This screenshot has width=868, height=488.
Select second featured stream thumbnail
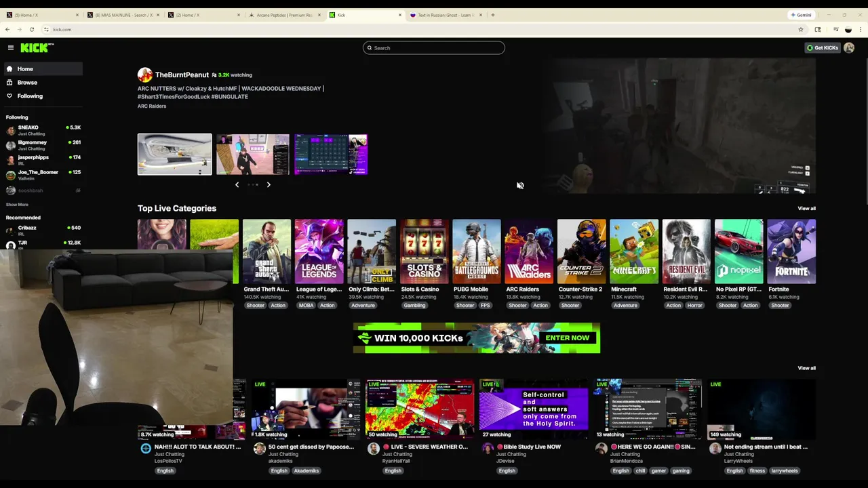(253, 154)
